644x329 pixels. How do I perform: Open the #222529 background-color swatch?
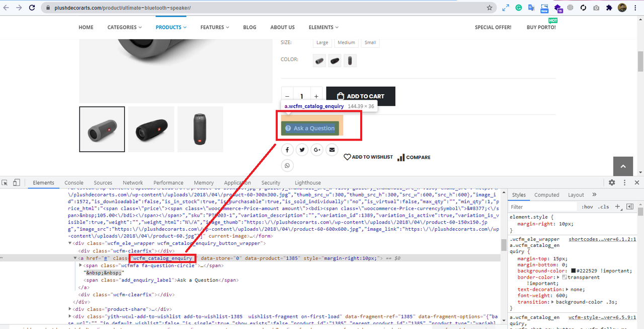pos(574,271)
